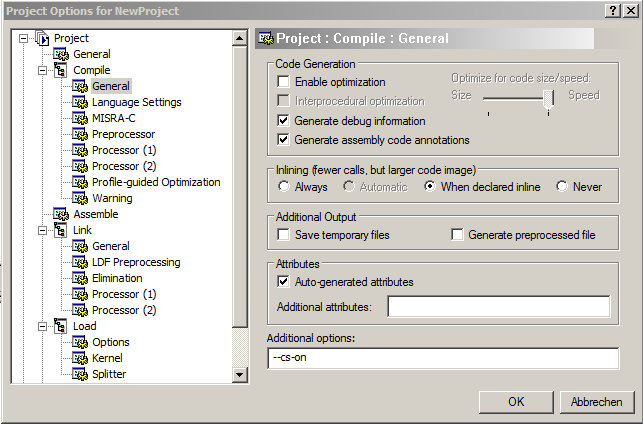Click the Warning page icon
Image resolution: width=643 pixels, height=424 pixels.
click(80, 198)
